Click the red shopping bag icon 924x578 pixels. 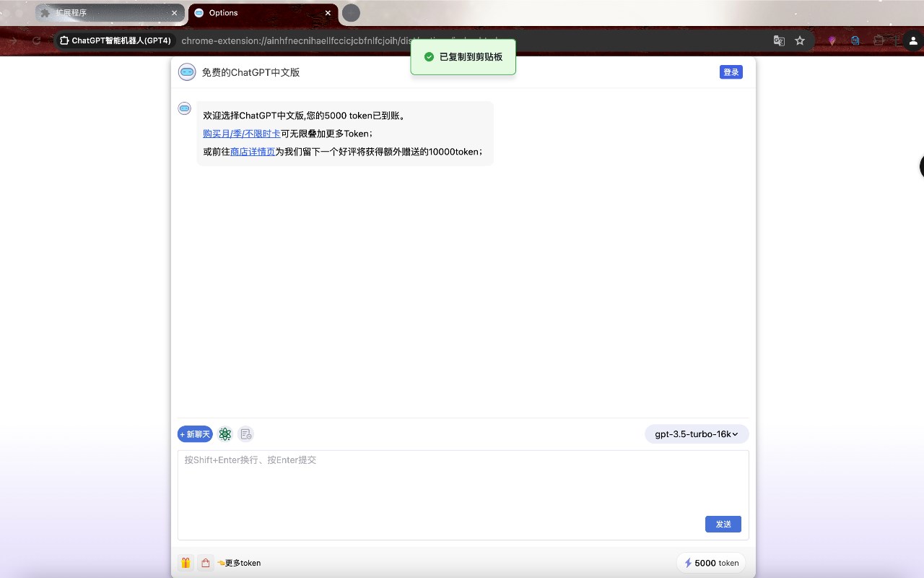click(206, 563)
